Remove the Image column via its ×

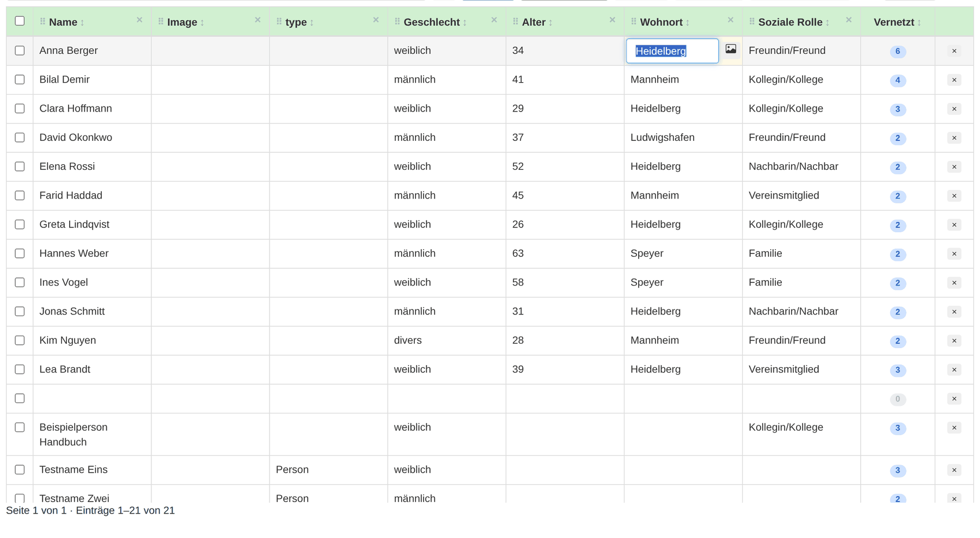point(258,20)
